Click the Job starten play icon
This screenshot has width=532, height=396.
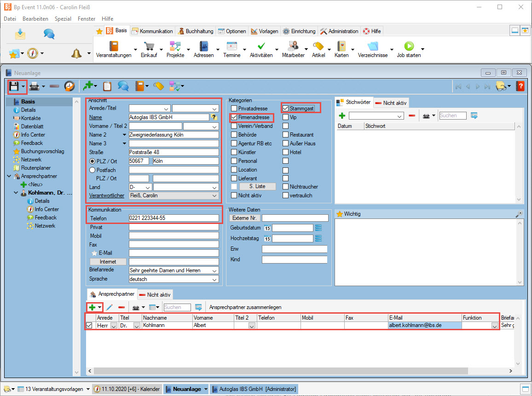click(x=409, y=46)
